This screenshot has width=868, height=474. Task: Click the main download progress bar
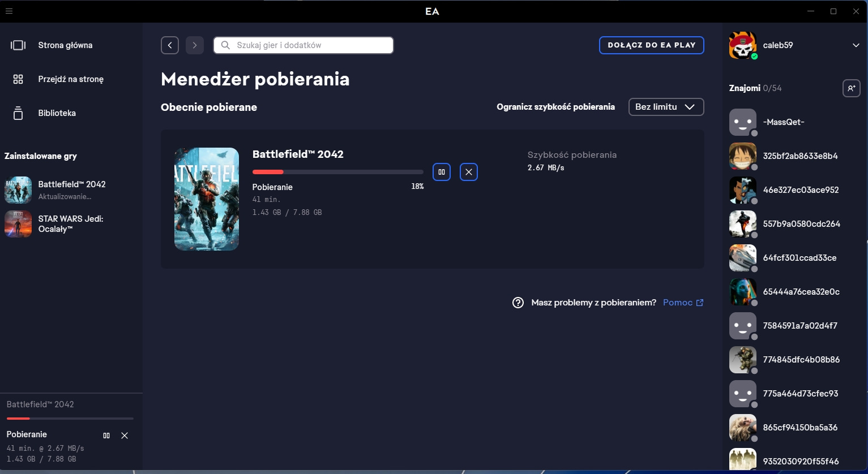tap(338, 172)
